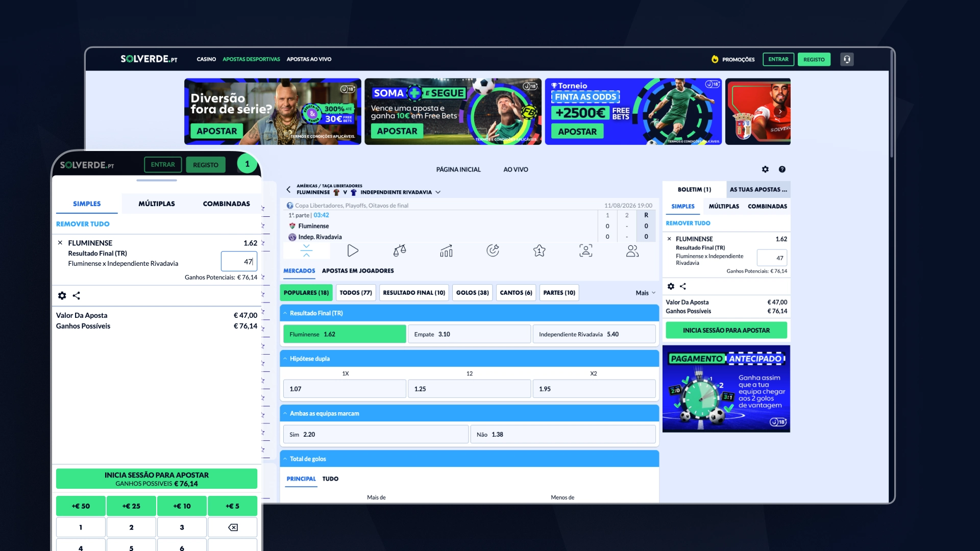Screen dimensions: 980x551
Task: Collapse the match scoreboard toolbar toggle
Action: pyautogui.click(x=306, y=251)
